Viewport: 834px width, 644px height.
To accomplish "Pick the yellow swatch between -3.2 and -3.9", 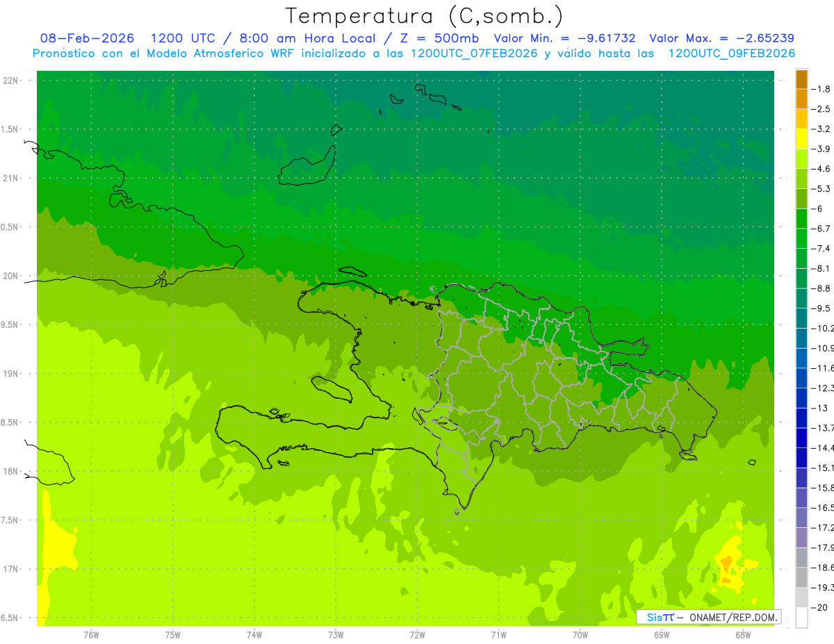I will (801, 139).
